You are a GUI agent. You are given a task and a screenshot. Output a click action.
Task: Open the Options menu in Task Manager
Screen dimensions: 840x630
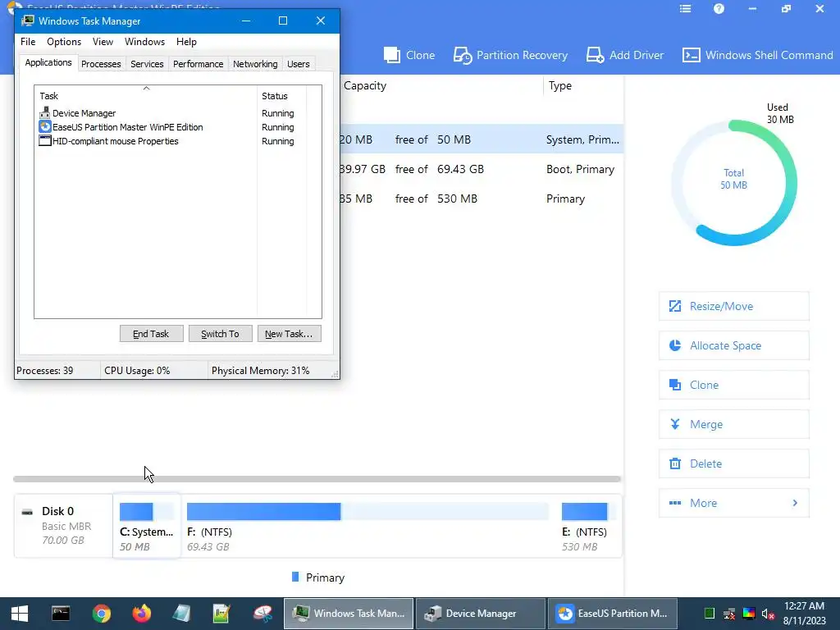tap(64, 42)
